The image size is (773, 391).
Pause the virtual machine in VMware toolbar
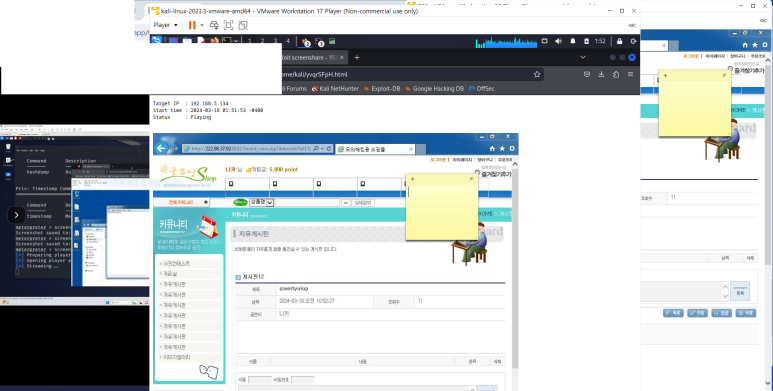pyautogui.click(x=192, y=25)
